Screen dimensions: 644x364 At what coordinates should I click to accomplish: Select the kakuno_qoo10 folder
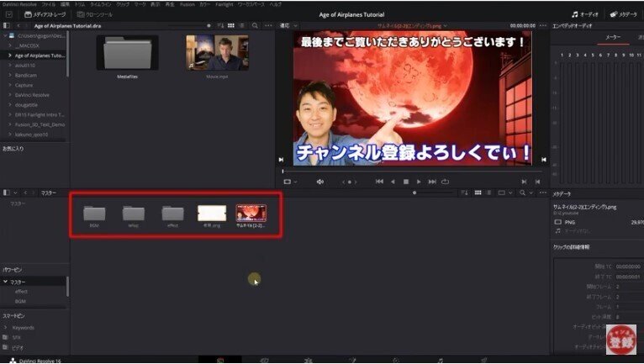tap(31, 135)
